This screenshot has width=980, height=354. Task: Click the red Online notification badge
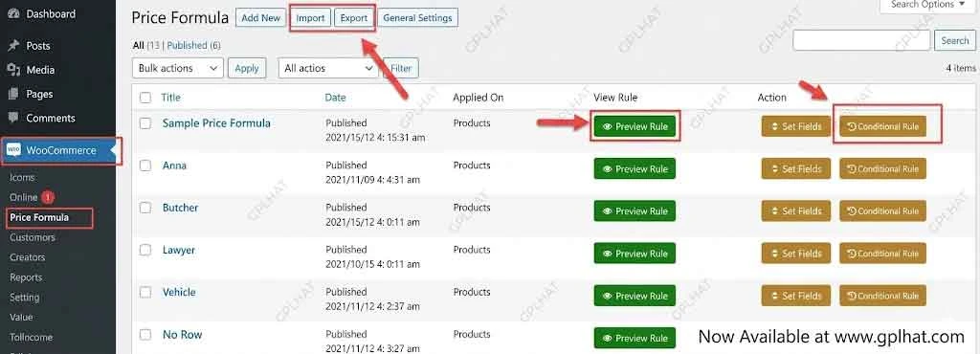48,197
